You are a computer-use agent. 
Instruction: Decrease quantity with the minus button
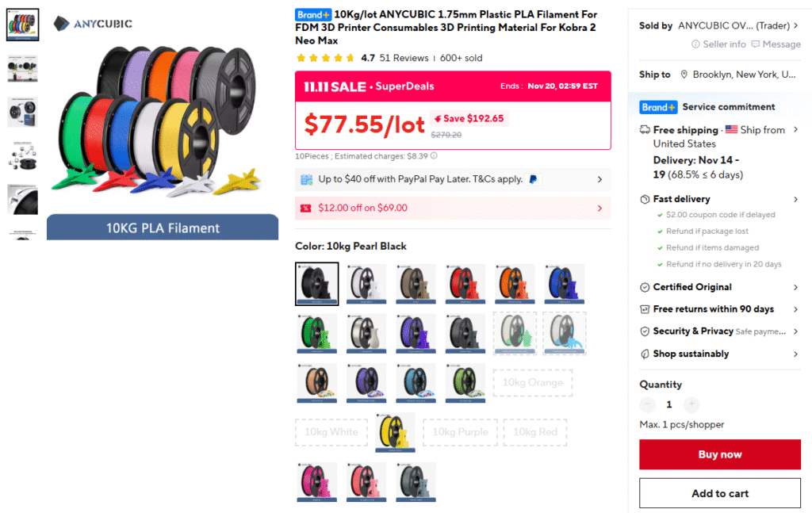647,404
